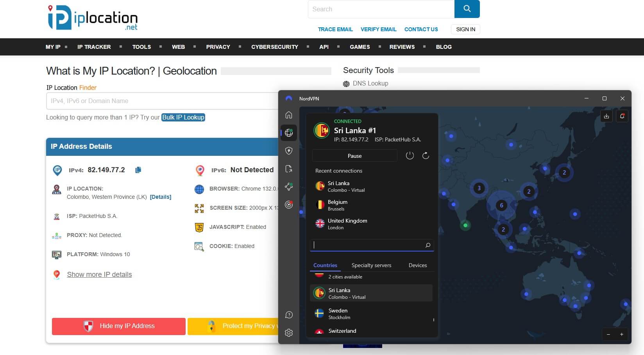Click the magnifier icon in NordVPN search field
644x355 pixels.
click(428, 245)
